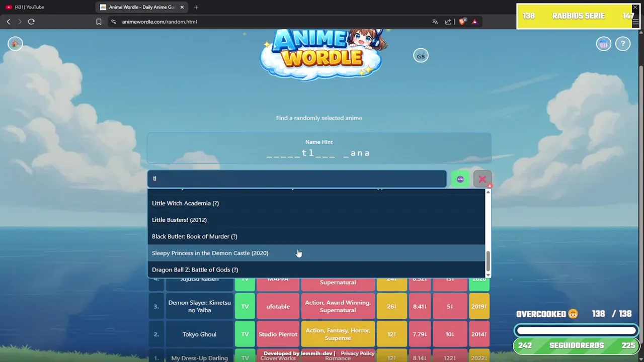
Task: Choose Dragon Ball Z: Battle of Gods
Action: click(316, 269)
